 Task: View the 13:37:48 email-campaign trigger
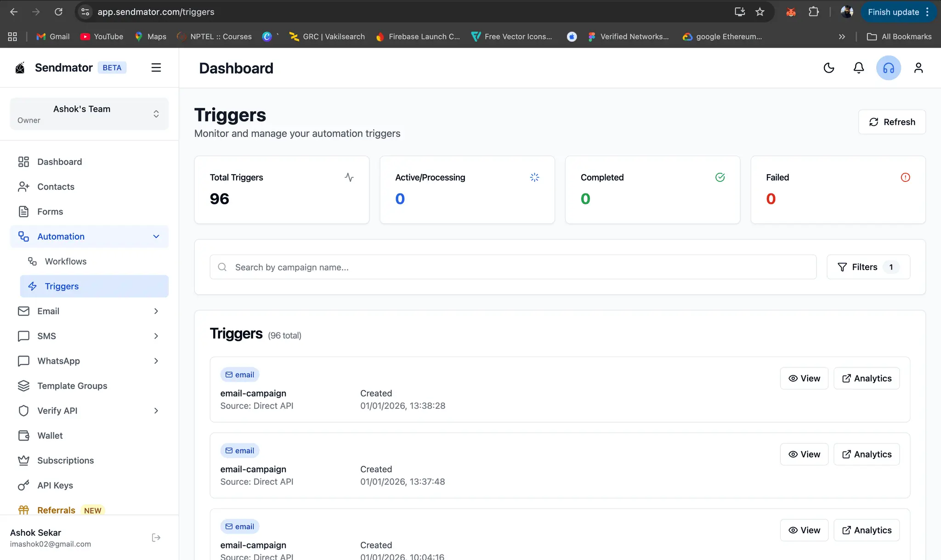pyautogui.click(x=804, y=454)
